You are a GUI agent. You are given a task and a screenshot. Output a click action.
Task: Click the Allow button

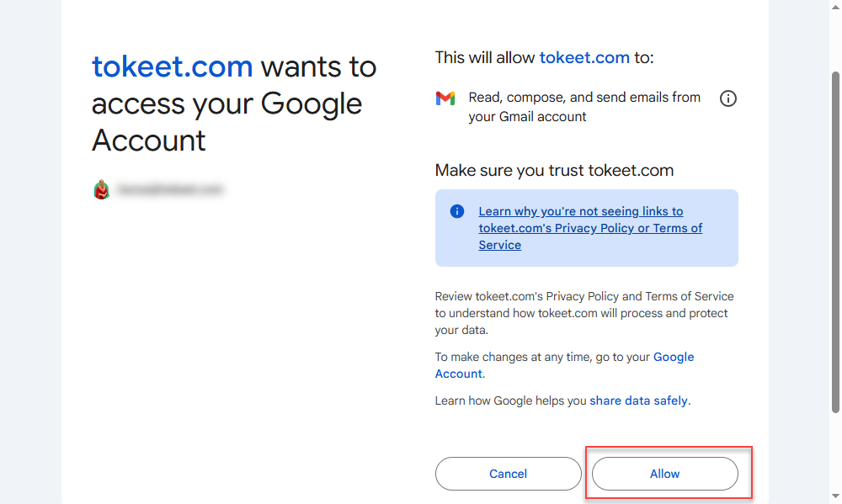point(664,474)
